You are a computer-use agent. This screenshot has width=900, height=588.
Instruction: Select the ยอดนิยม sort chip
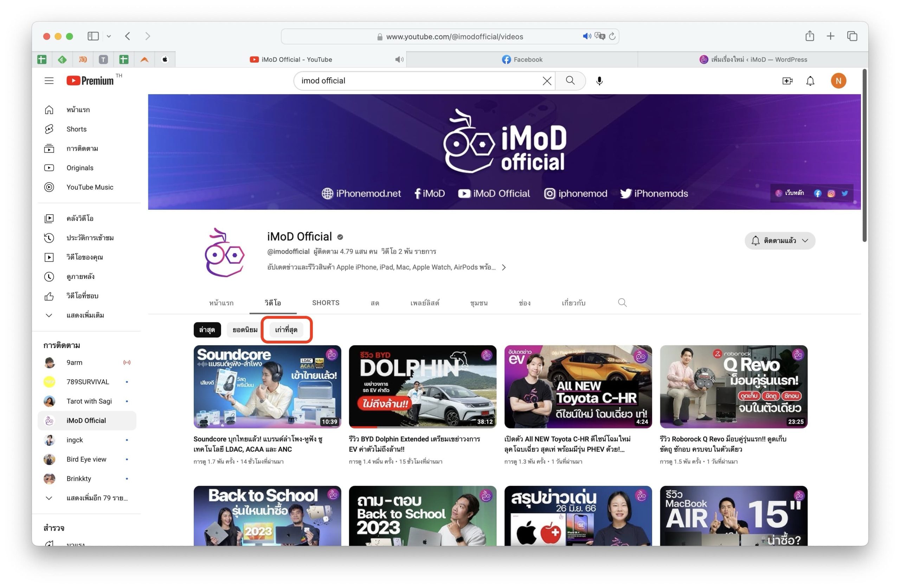click(245, 329)
